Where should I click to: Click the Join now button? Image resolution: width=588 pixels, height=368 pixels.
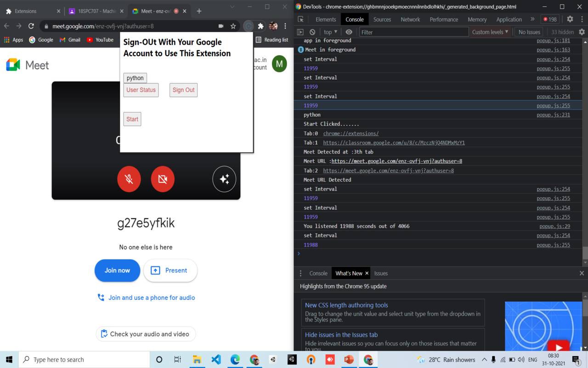tap(117, 270)
